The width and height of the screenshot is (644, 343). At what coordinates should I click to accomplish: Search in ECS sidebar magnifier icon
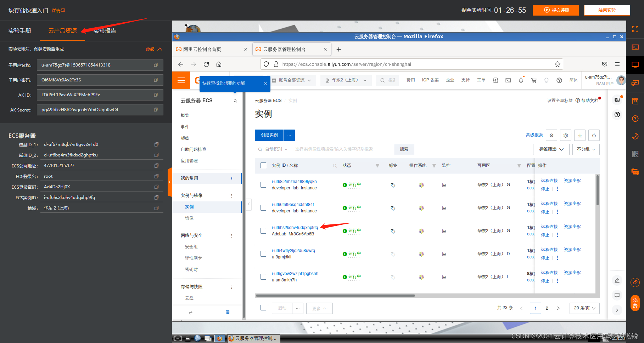235,101
